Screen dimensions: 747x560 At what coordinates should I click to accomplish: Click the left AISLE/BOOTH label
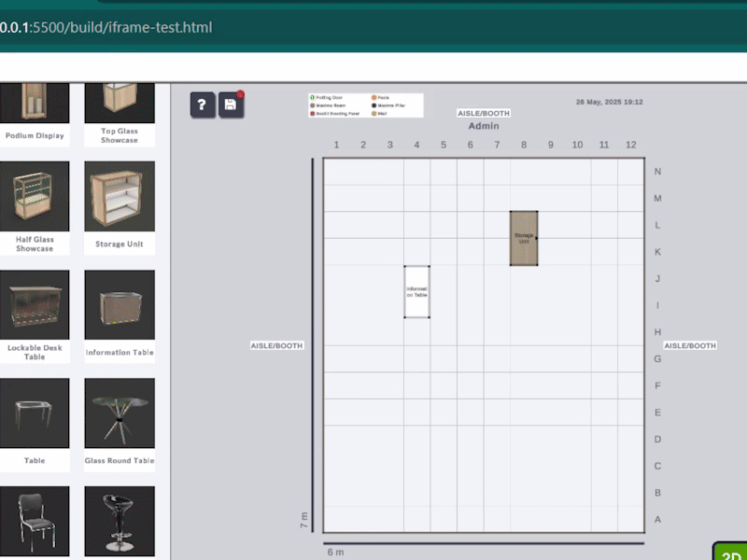click(277, 345)
